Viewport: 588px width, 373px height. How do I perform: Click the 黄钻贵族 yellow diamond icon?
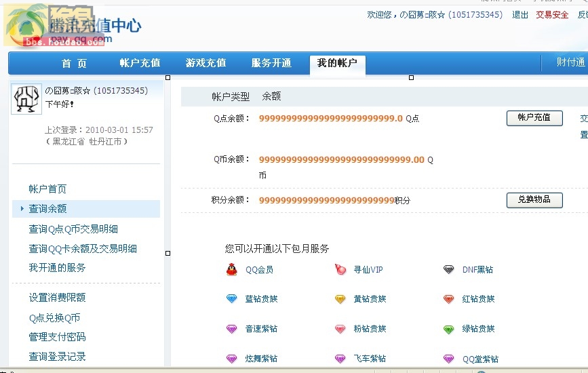click(340, 299)
